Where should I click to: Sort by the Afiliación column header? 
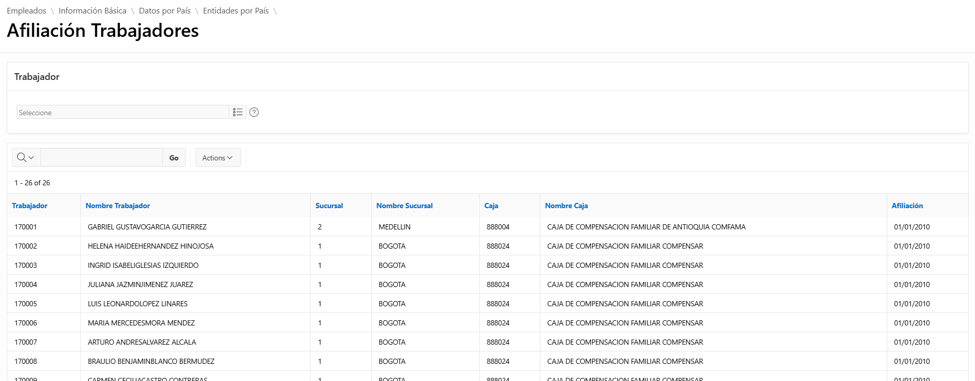tap(907, 206)
